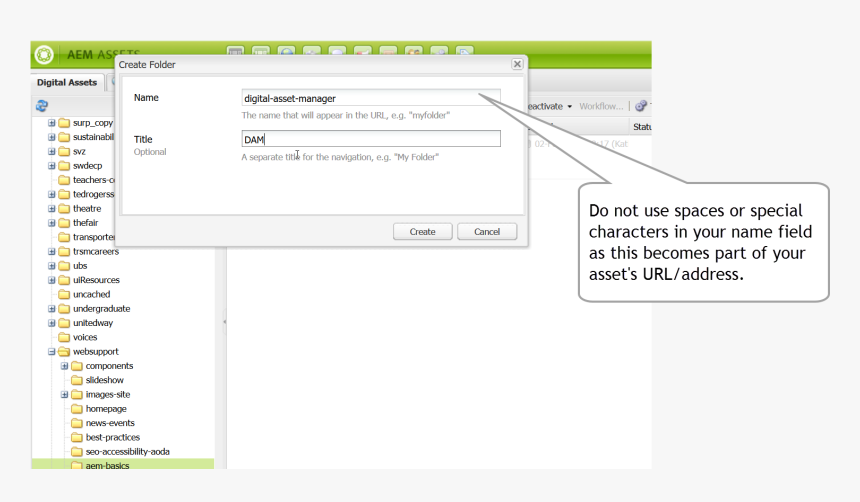
Task: Close the Create Folder dialog
Action: coord(517,64)
